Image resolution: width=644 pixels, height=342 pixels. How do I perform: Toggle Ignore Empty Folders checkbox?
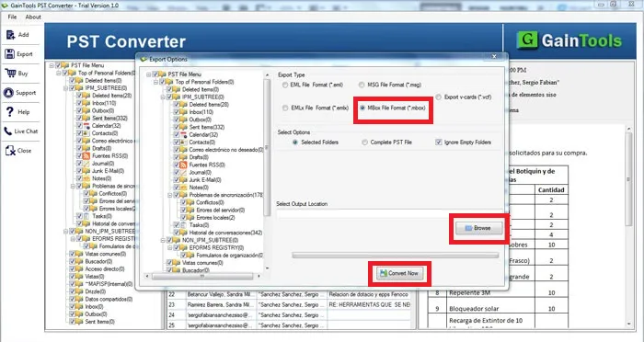pyautogui.click(x=438, y=142)
